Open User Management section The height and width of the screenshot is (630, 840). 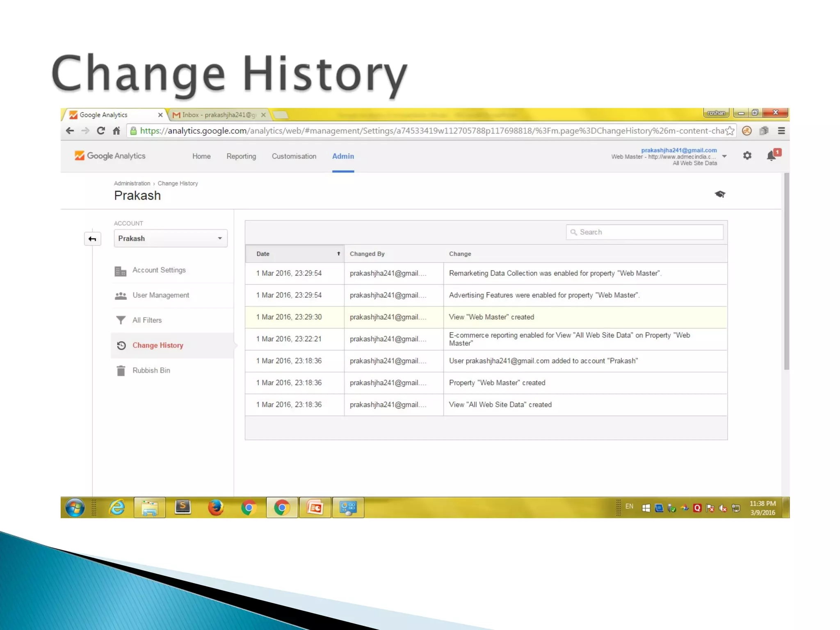(160, 295)
